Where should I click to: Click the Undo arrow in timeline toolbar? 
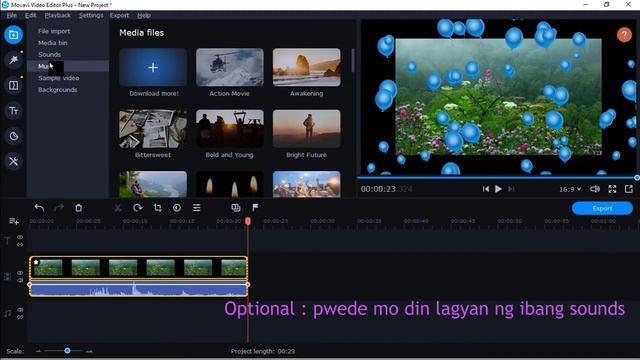(x=39, y=208)
